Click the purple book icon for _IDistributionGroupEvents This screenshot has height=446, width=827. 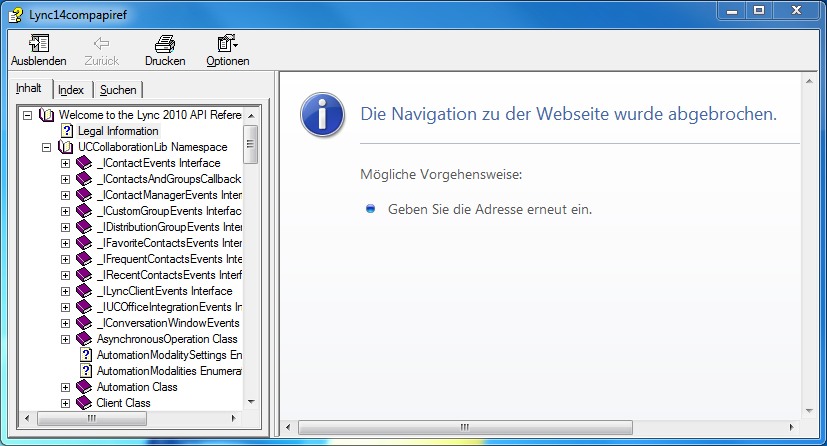click(84, 227)
